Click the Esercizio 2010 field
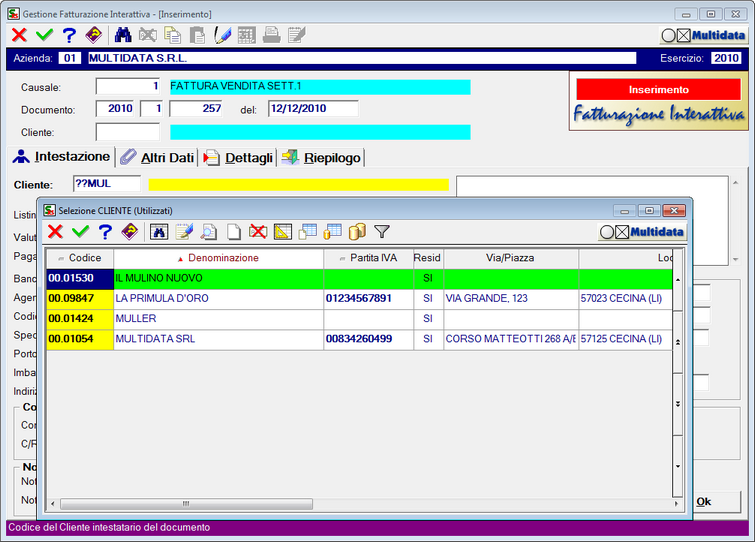The image size is (755, 542). 726,58
